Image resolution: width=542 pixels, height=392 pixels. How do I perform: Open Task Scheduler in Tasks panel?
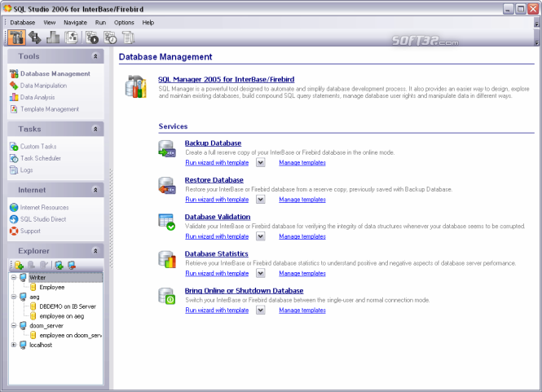[41, 158]
